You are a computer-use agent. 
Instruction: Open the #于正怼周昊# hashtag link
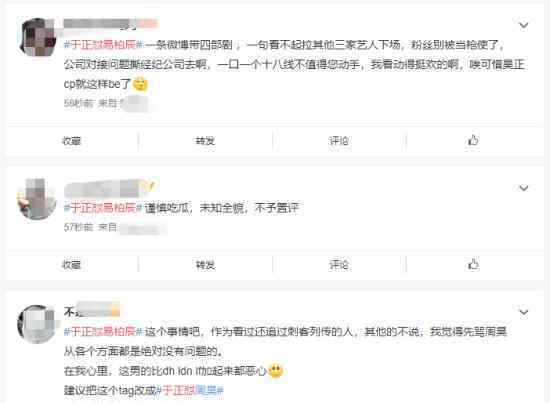(190, 390)
